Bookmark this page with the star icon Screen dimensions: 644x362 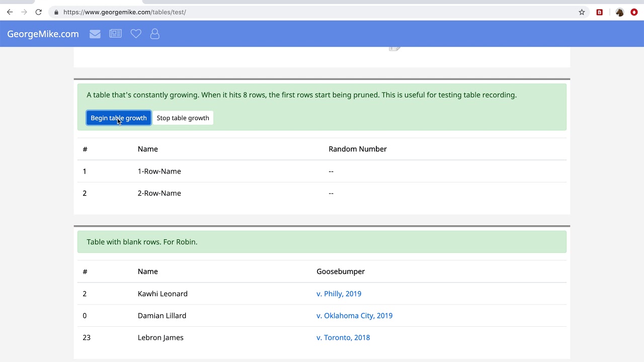click(582, 12)
